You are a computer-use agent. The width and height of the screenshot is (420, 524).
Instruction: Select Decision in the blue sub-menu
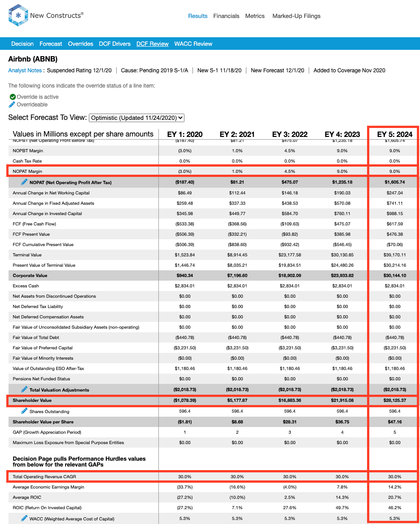[x=22, y=44]
